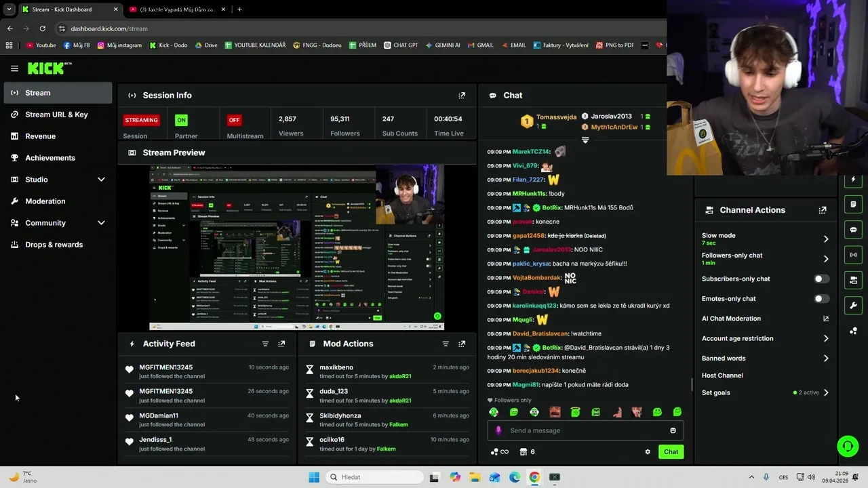Open Account age restriction arrow
The width and height of the screenshot is (868, 488).
(826, 338)
